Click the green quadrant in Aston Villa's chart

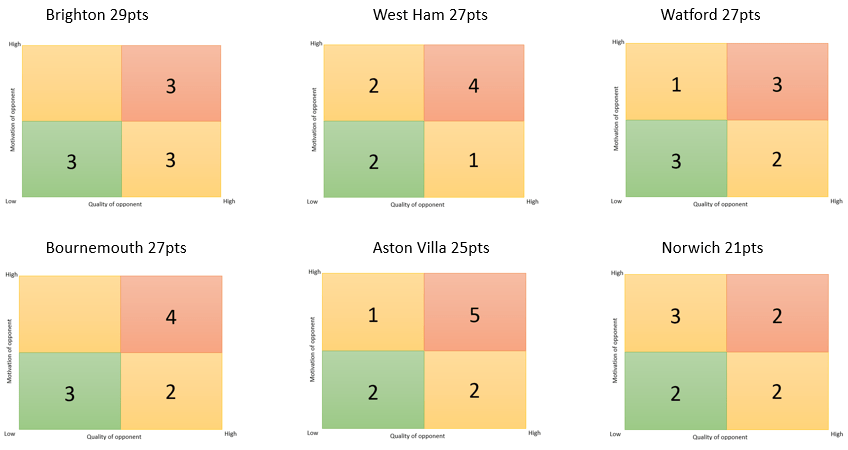[x=372, y=390]
